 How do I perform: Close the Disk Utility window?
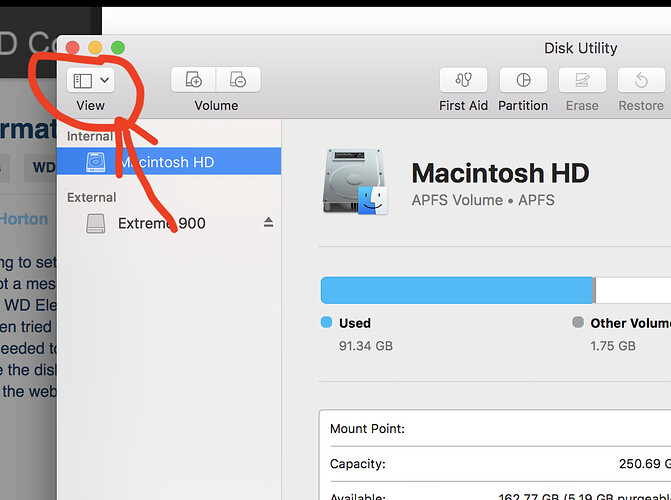coord(72,47)
